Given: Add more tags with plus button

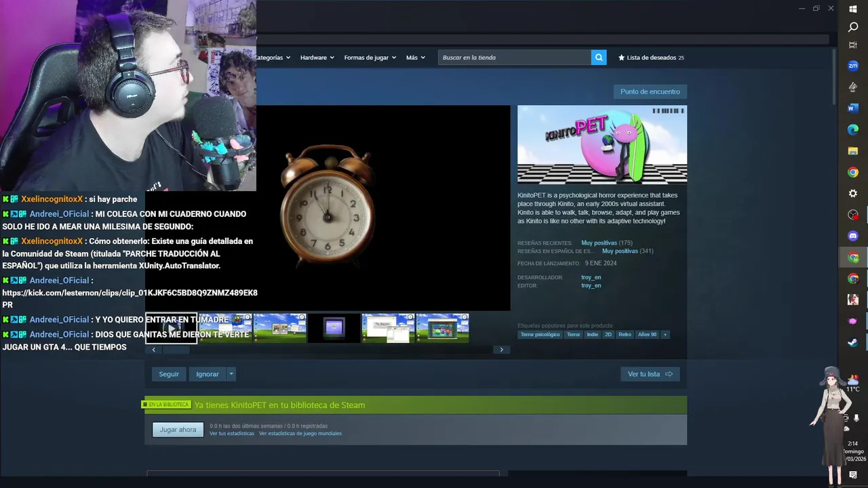Looking at the screenshot, I should click(x=665, y=334).
